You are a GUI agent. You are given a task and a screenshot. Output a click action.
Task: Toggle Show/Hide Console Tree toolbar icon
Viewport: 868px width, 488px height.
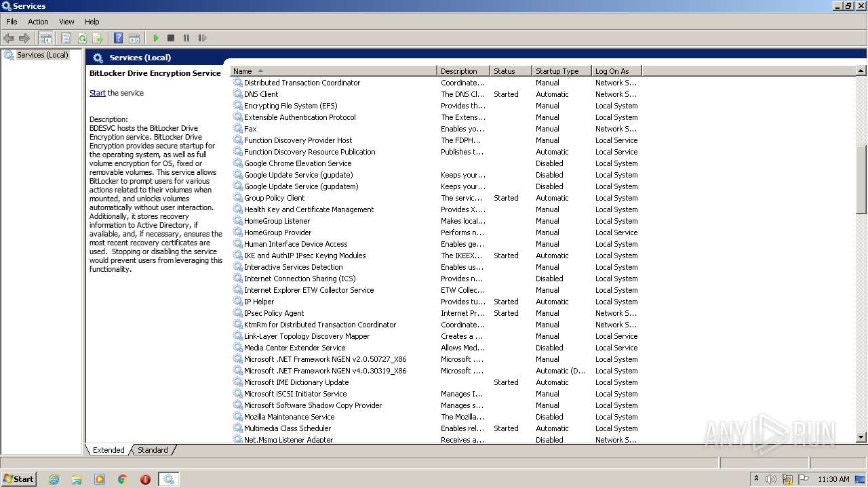46,39
